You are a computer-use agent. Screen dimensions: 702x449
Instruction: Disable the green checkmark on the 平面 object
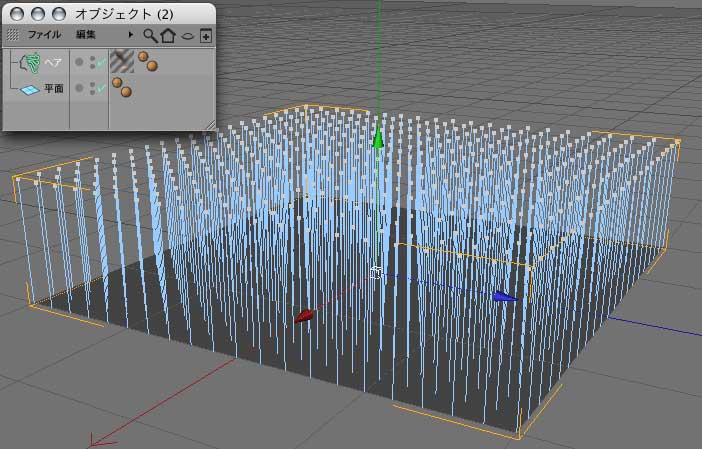point(102,89)
